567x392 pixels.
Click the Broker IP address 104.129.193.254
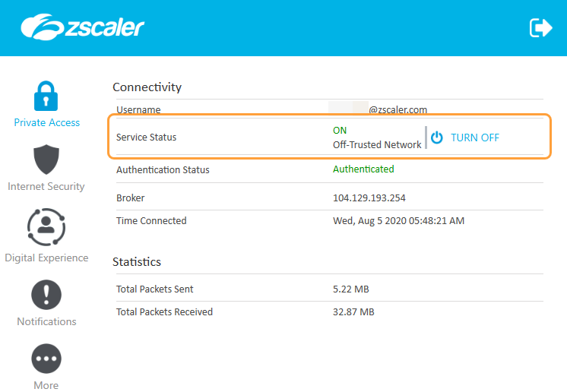click(368, 198)
